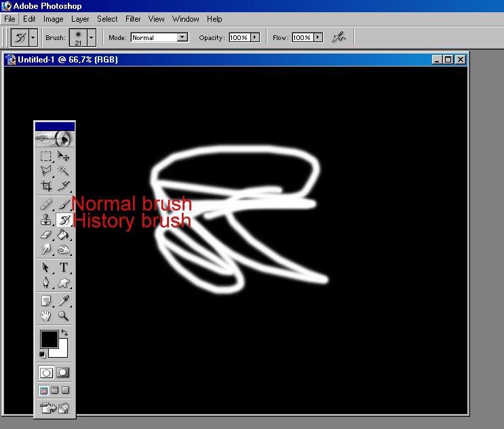Enable the airbrush option in options bar

338,37
